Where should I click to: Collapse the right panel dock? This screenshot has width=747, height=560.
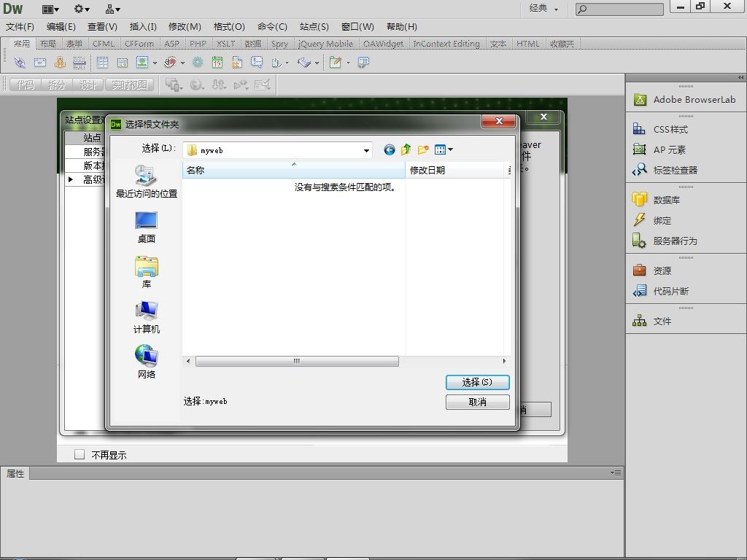(x=740, y=77)
